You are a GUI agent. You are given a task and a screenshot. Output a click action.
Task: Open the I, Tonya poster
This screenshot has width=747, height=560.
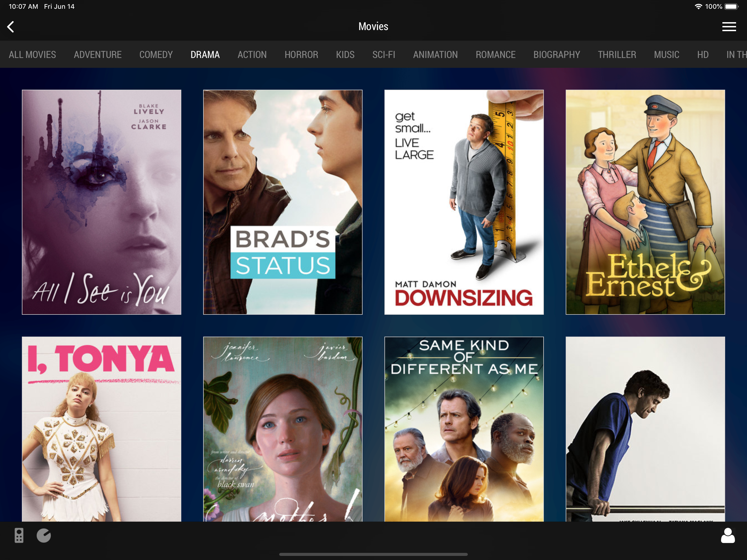102,429
